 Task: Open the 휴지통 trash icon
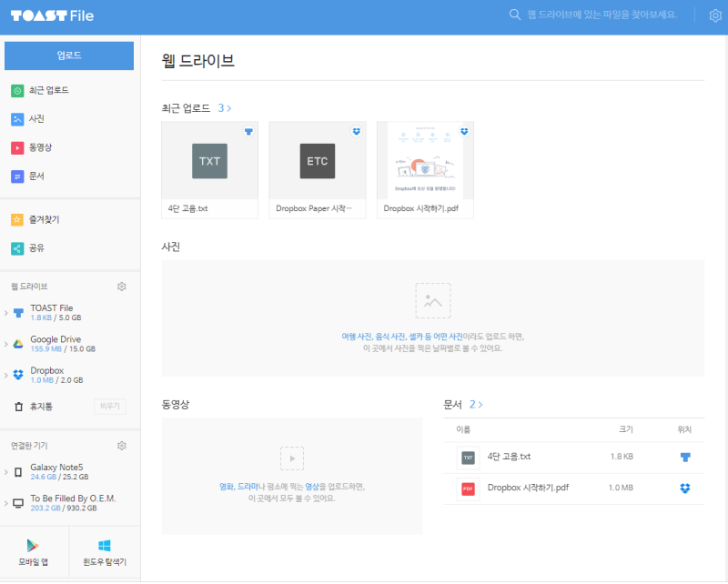coord(20,407)
